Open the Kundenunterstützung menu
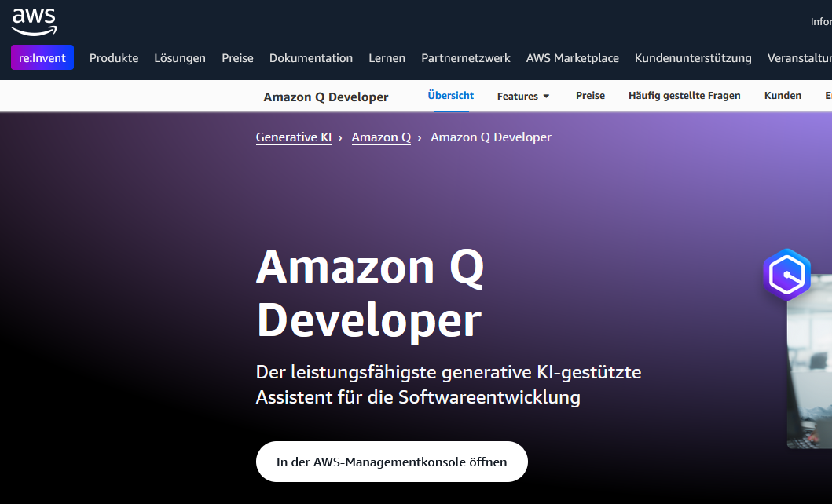 tap(693, 58)
